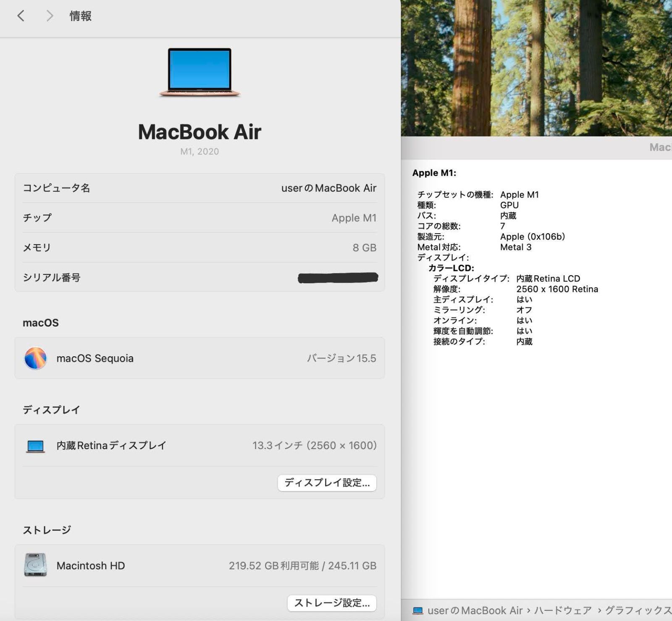Click the チップ row label
672x621 pixels.
(37, 218)
